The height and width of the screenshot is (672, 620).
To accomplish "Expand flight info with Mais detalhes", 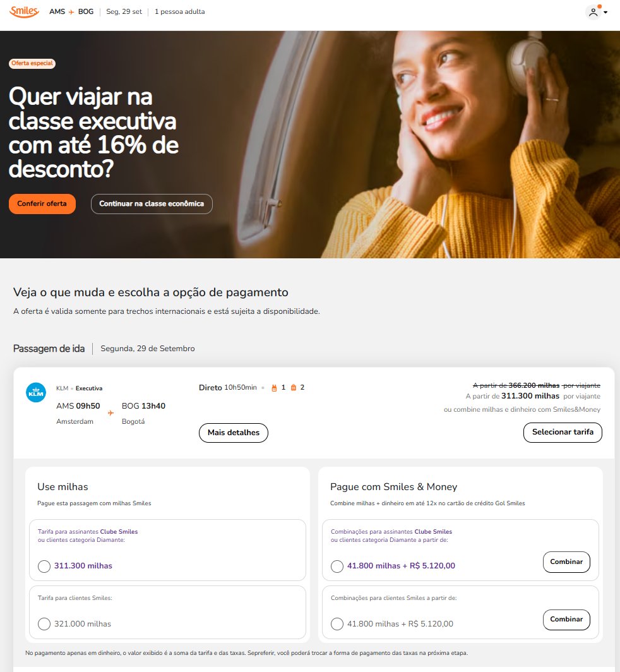I will (234, 433).
